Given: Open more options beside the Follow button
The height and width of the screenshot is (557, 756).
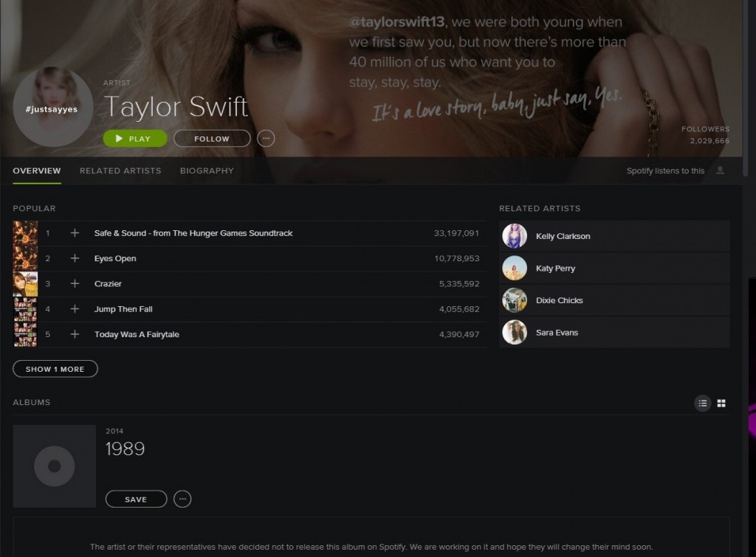Looking at the screenshot, I should [x=266, y=139].
